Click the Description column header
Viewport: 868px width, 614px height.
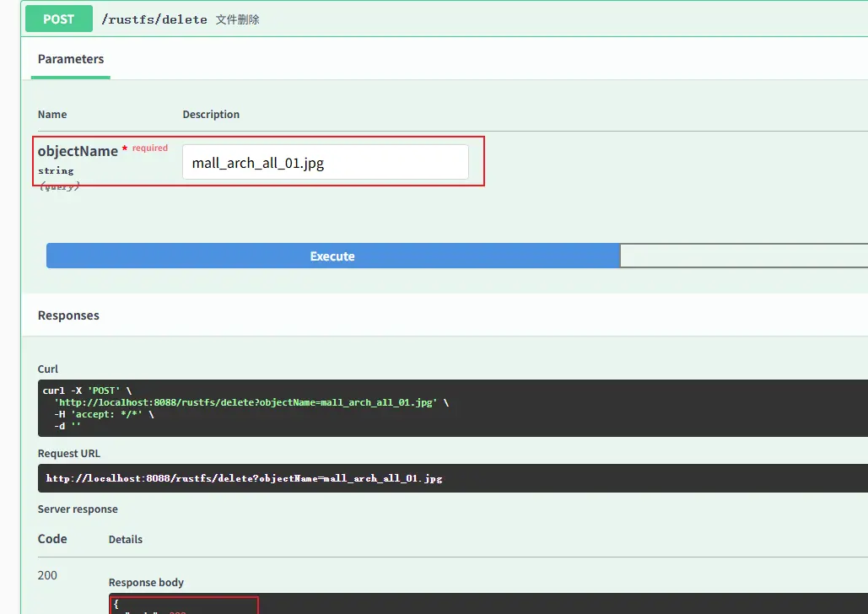point(211,115)
